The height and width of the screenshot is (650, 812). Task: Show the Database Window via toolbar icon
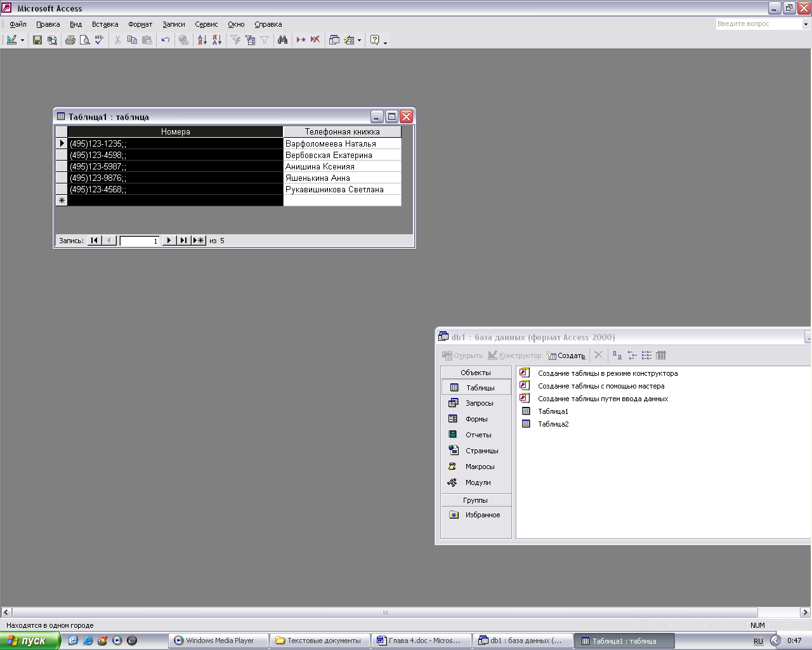coord(334,40)
